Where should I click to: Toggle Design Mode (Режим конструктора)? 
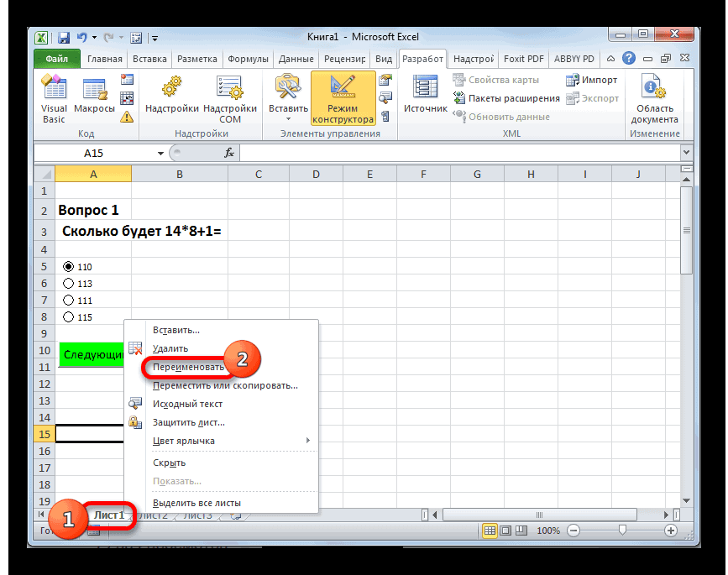[343, 99]
